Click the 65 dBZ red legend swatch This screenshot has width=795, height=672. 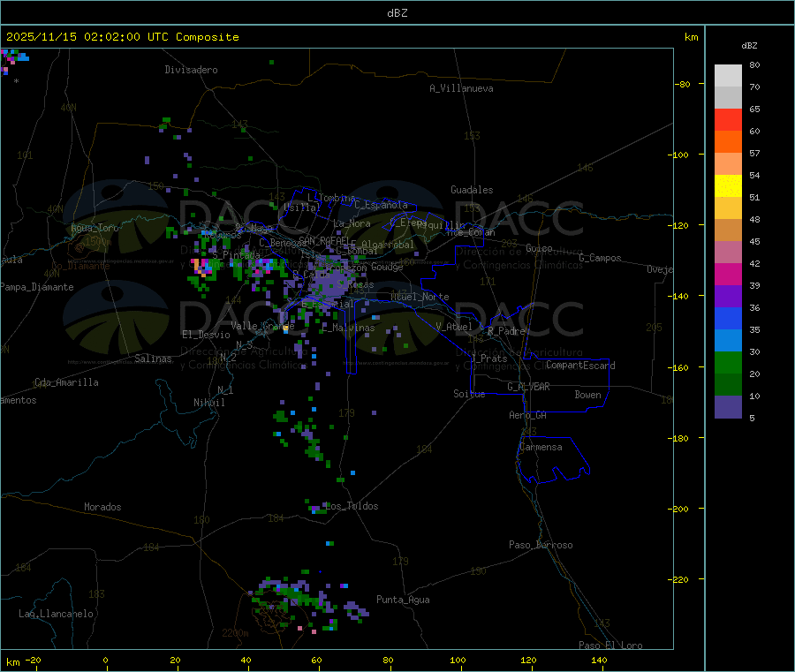[x=728, y=119]
